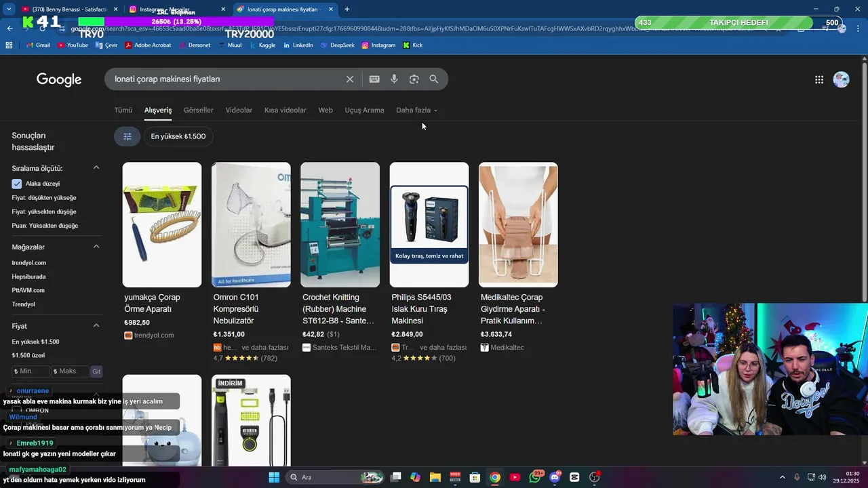
Task: Open CapCut from taskbar
Action: click(575, 477)
